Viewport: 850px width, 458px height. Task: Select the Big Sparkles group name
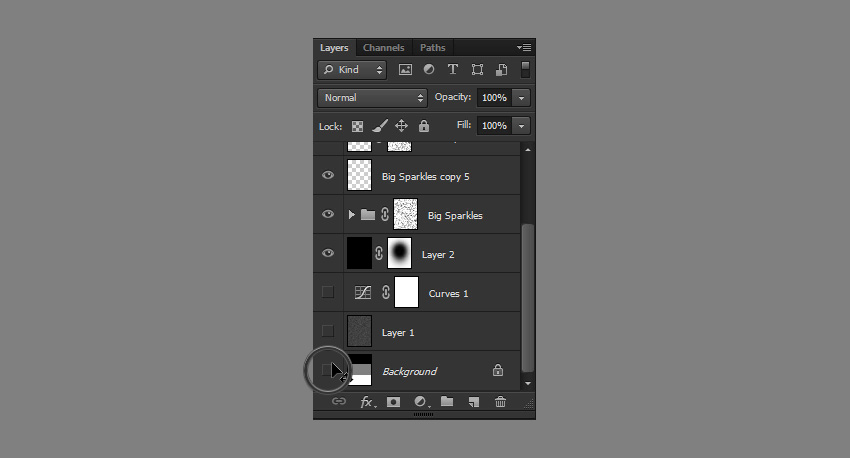(455, 216)
